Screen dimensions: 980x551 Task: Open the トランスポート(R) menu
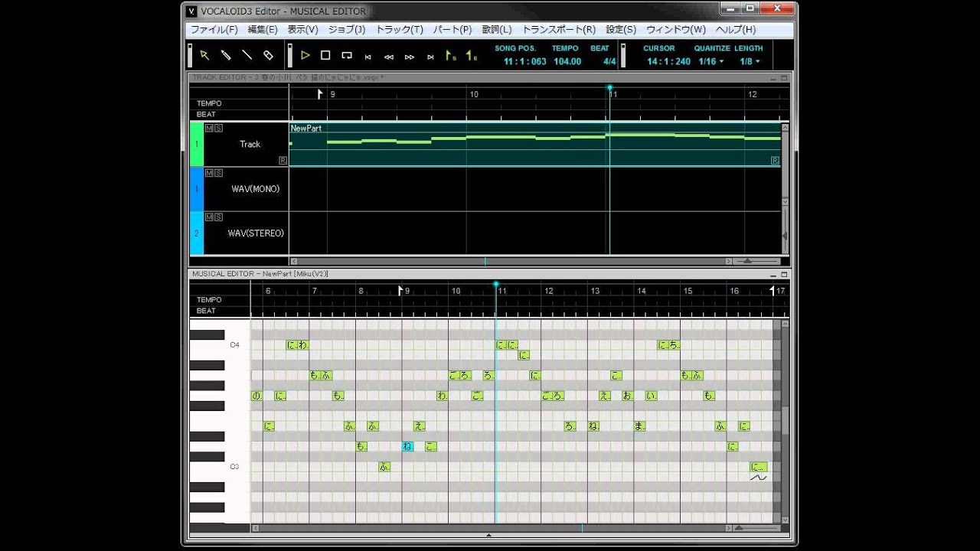pos(559,29)
